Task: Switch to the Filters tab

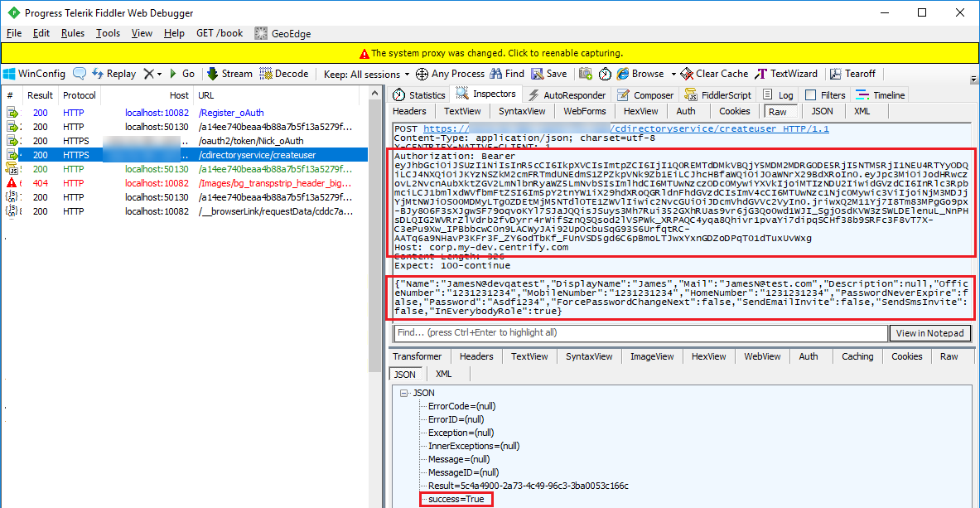Action: 825,95
